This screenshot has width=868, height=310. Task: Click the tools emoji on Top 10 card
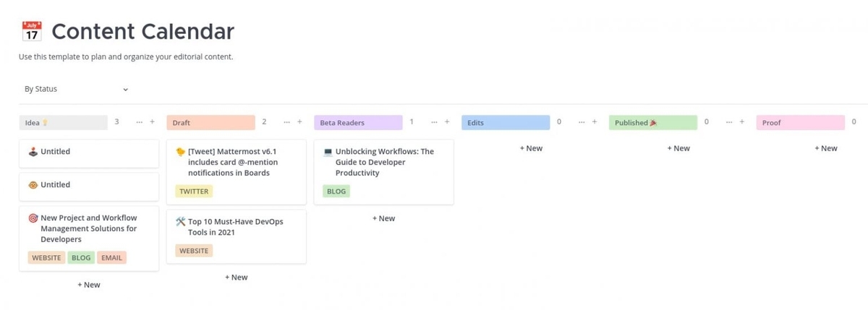[x=181, y=222]
